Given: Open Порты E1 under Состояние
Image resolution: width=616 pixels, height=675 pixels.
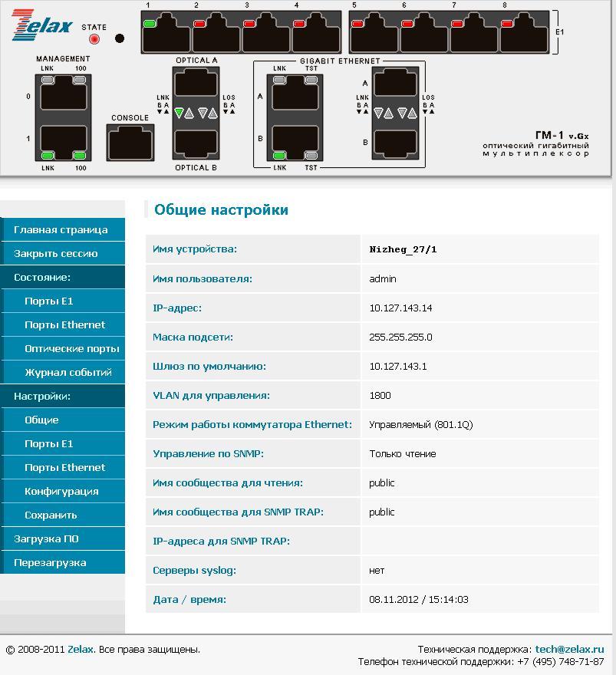Looking at the screenshot, I should [x=63, y=301].
